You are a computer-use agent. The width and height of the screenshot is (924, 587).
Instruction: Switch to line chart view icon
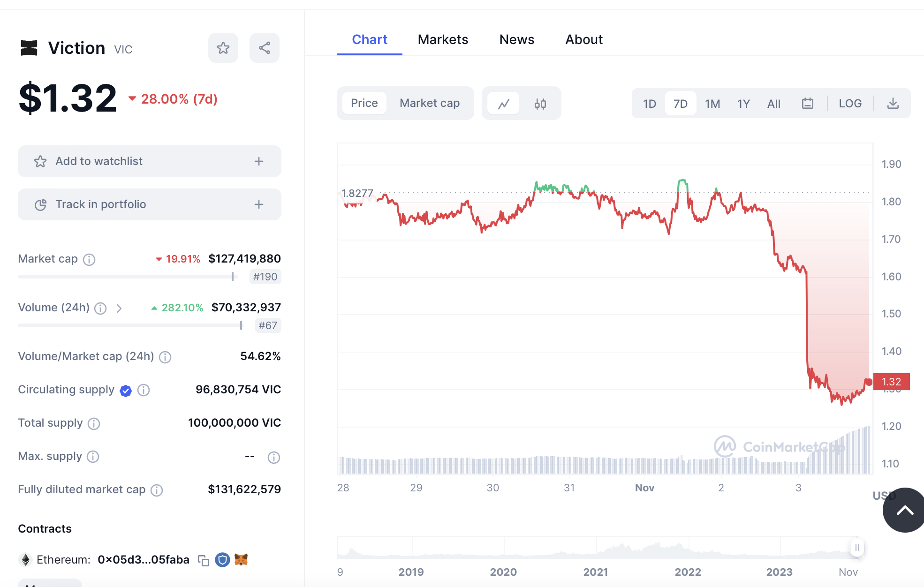[503, 104]
